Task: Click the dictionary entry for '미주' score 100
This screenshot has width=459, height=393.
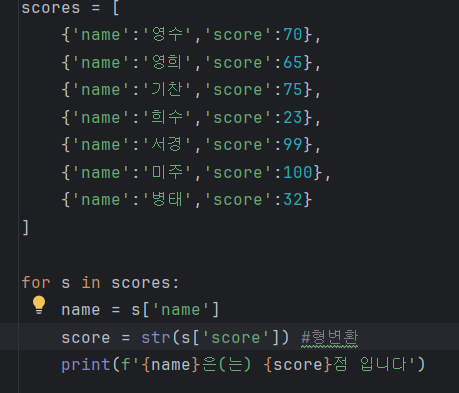Action: [x=196, y=173]
